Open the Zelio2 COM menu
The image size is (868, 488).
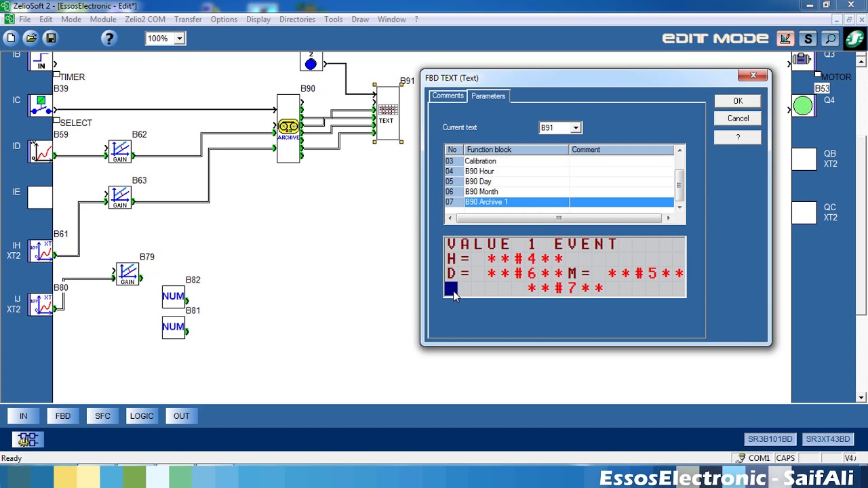point(145,19)
